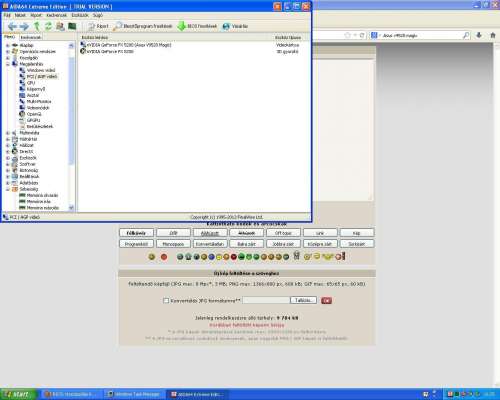Screen dimensions: 500x400
Task: Click the AIDA64 tree scrollbar up arrow
Action: (x=71, y=46)
